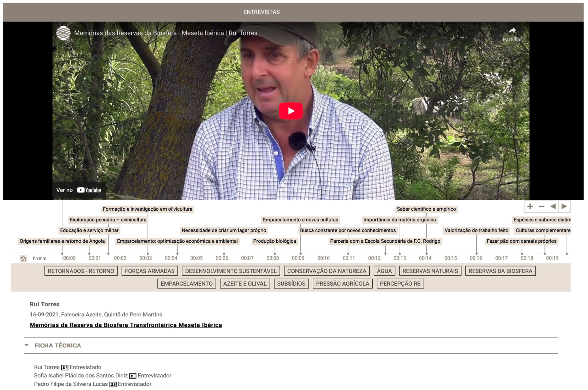Click the Partilhar share arrow icon
The image size is (588, 390).
(512, 31)
